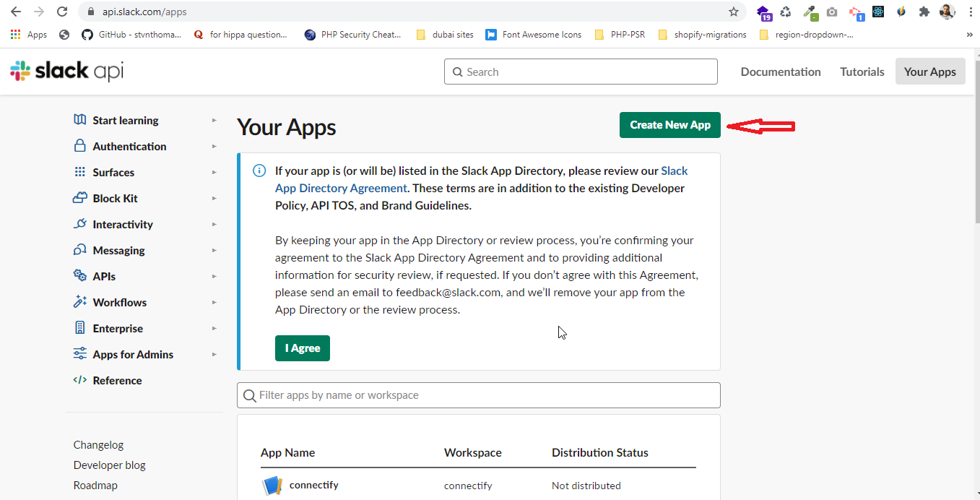Open the Start learning sidebar item
The image size is (980, 500).
pyautogui.click(x=126, y=120)
